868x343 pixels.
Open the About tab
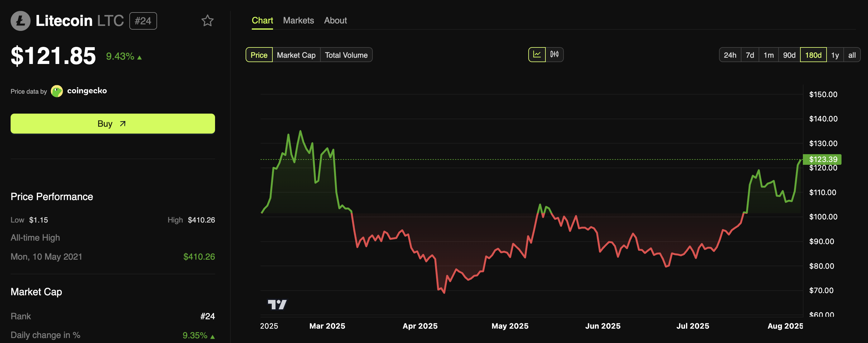coord(335,21)
